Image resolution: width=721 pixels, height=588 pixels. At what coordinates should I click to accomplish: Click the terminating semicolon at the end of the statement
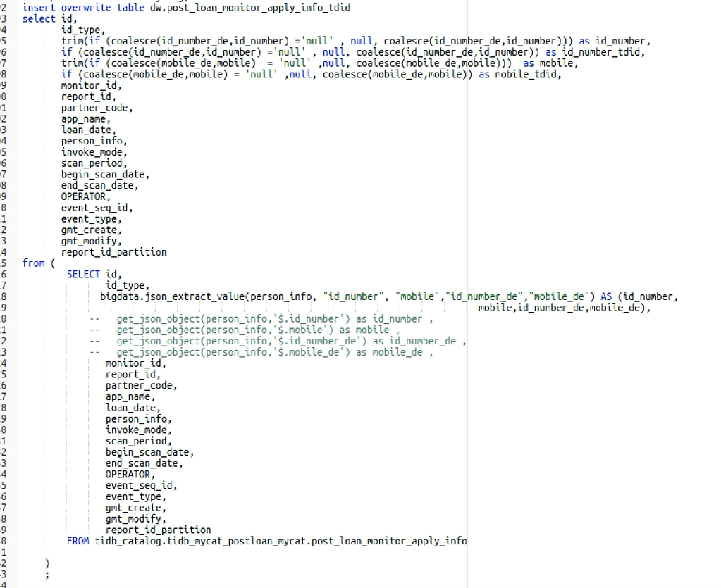pos(47,575)
